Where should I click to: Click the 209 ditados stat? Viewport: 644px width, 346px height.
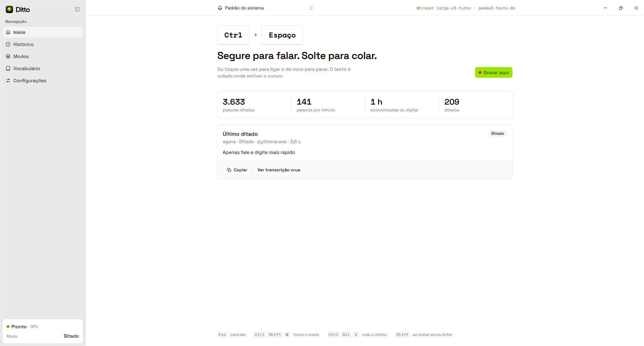pyautogui.click(x=475, y=105)
